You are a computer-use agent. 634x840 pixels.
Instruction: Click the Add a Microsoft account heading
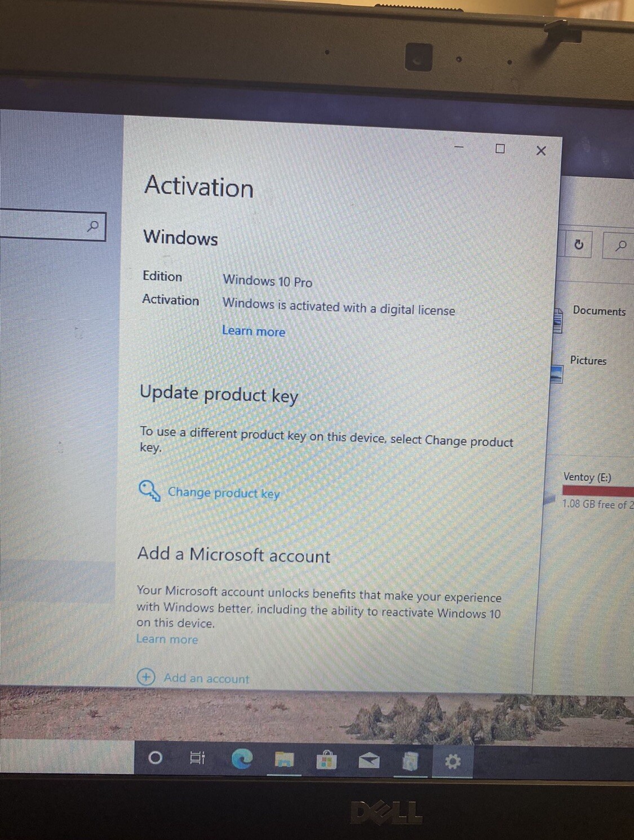(x=234, y=555)
